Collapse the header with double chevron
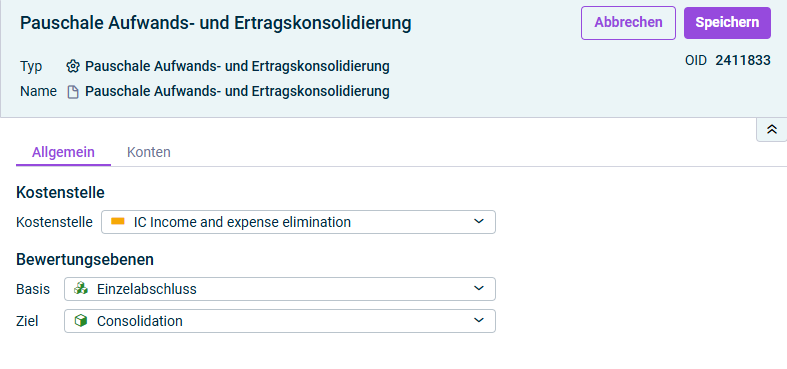 click(771, 130)
